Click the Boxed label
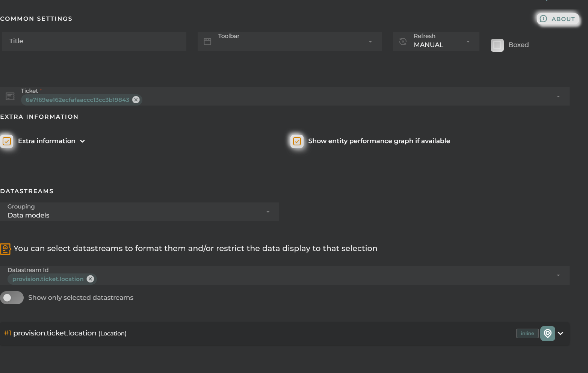588x373 pixels. coord(518,45)
